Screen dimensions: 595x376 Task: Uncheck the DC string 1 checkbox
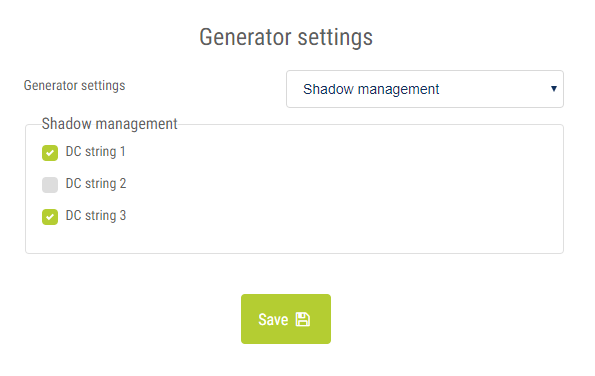(50, 153)
